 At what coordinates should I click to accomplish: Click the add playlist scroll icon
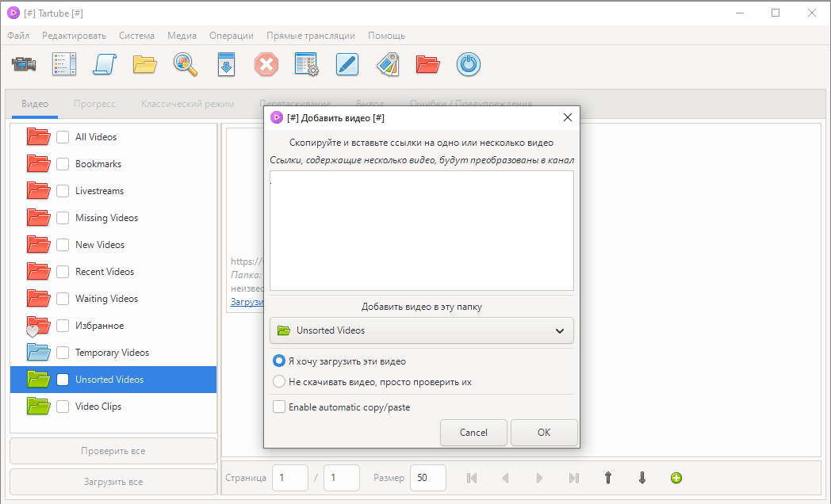105,65
